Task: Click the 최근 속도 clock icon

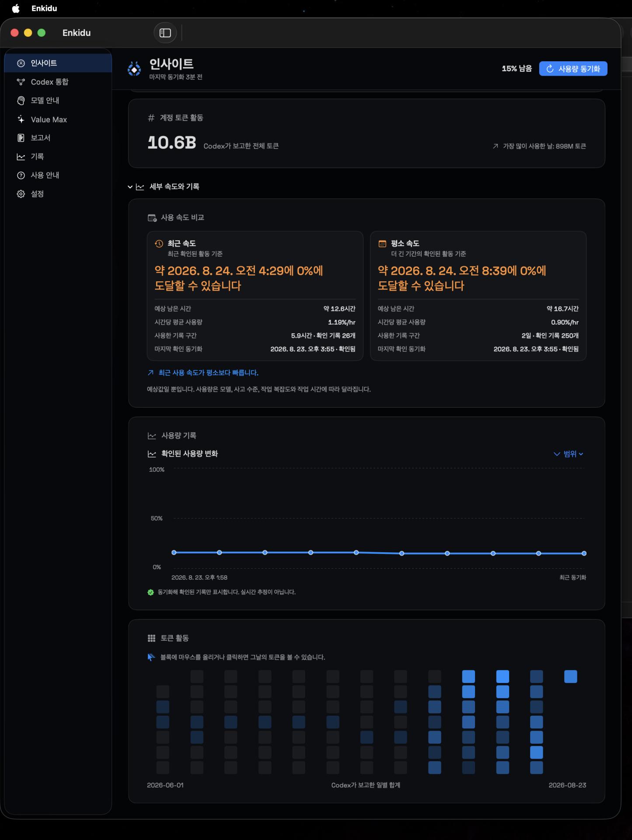Action: tap(159, 244)
